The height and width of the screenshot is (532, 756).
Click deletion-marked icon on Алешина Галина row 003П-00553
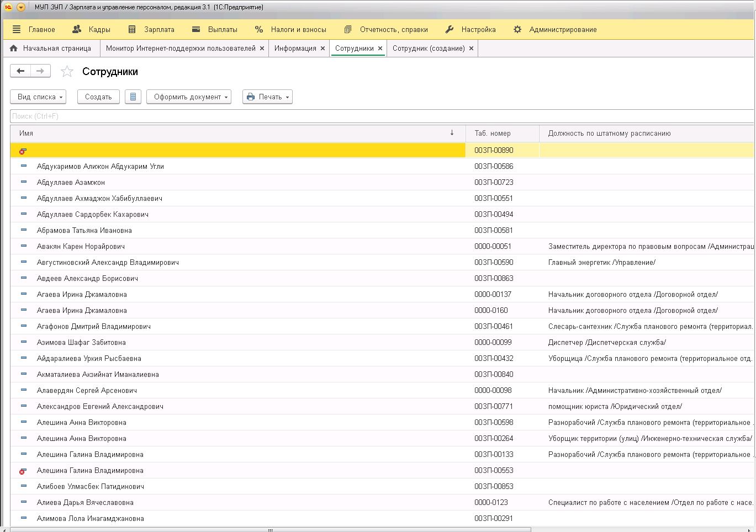tap(23, 471)
